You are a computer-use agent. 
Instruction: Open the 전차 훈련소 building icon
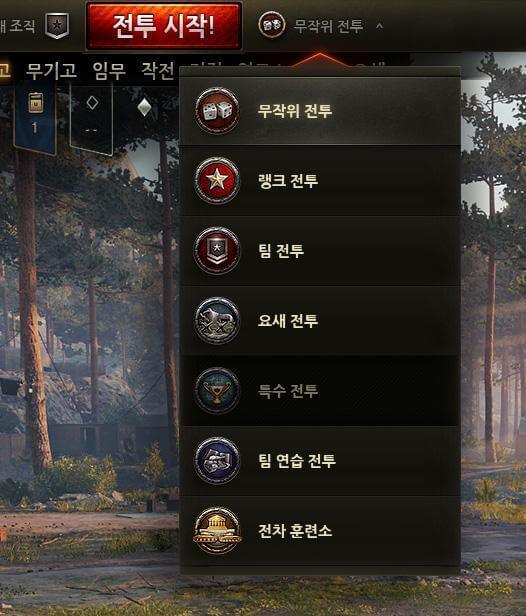pos(217,530)
